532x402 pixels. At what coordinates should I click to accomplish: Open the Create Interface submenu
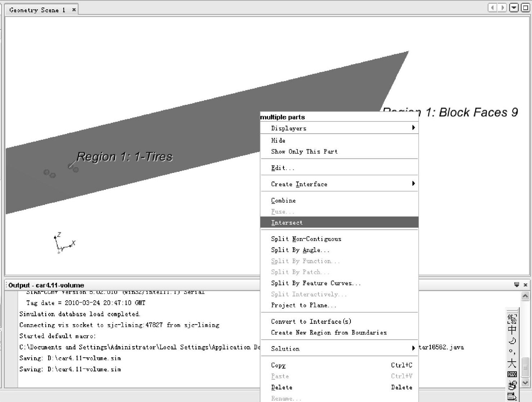click(339, 184)
